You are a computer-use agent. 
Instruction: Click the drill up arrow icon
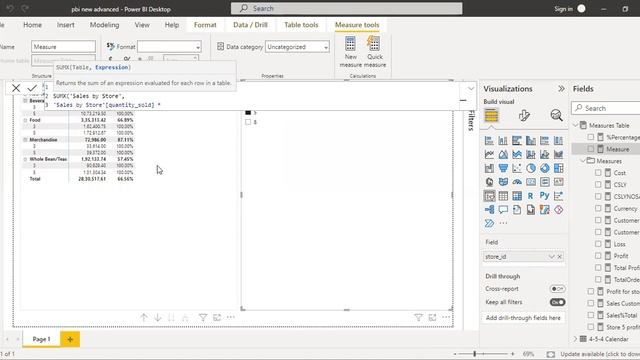click(x=144, y=318)
